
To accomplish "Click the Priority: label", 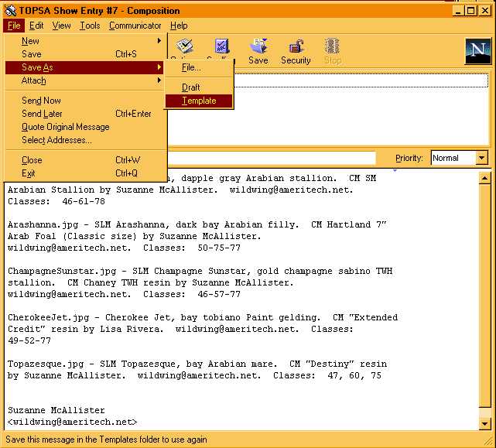I will 409,158.
